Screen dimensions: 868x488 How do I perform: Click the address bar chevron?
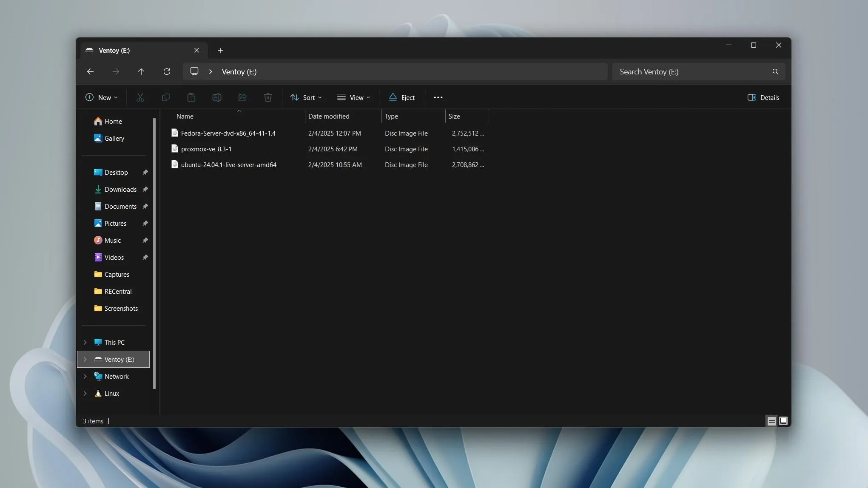point(211,71)
